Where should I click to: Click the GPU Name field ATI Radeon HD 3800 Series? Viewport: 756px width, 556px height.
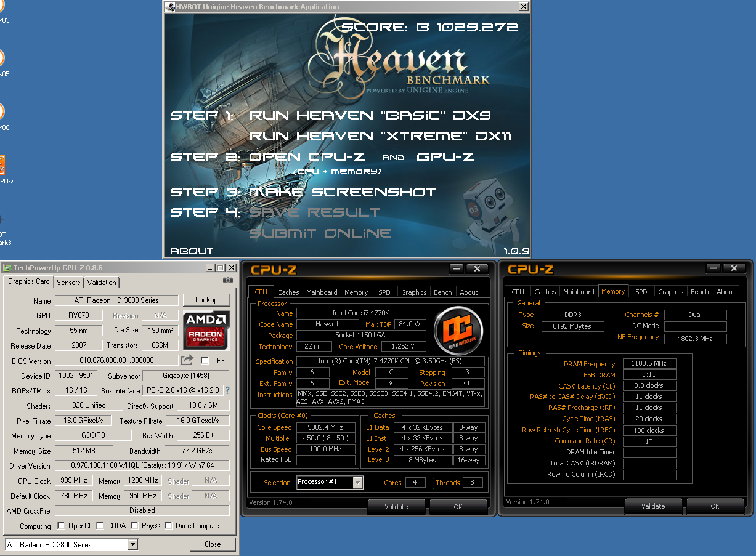[x=116, y=300]
